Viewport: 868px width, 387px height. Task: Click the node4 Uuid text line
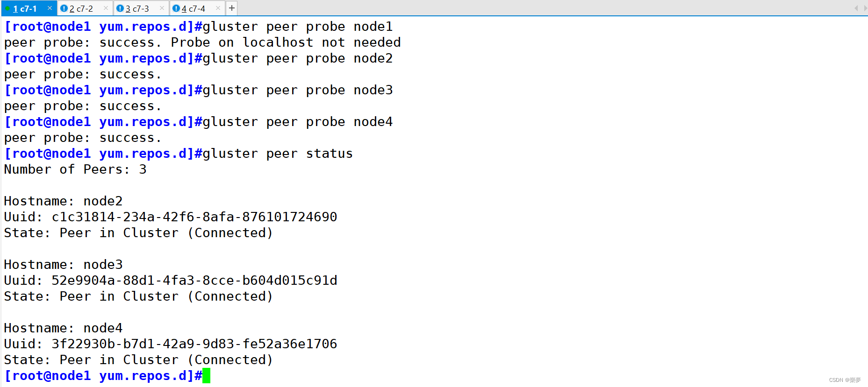click(x=171, y=344)
